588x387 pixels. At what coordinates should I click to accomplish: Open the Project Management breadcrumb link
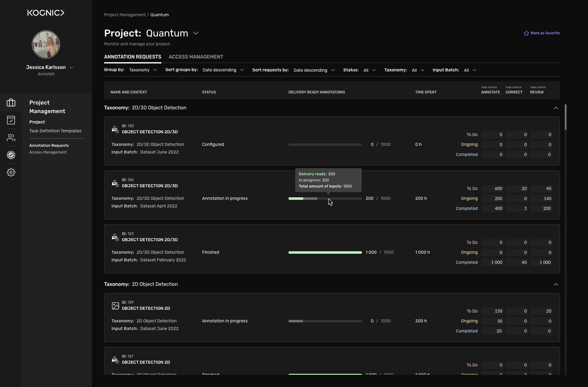coord(124,15)
